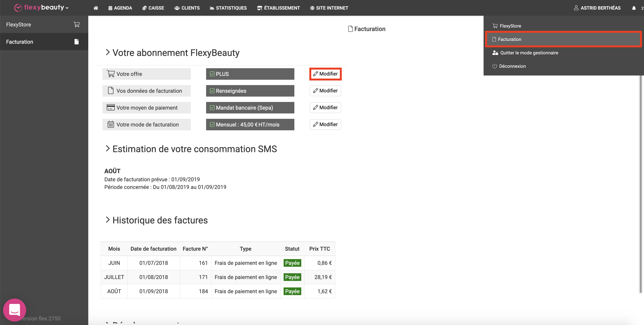The height and width of the screenshot is (325, 644).
Task: Click Modifier for Votre moyen de paiement
Action: [325, 108]
